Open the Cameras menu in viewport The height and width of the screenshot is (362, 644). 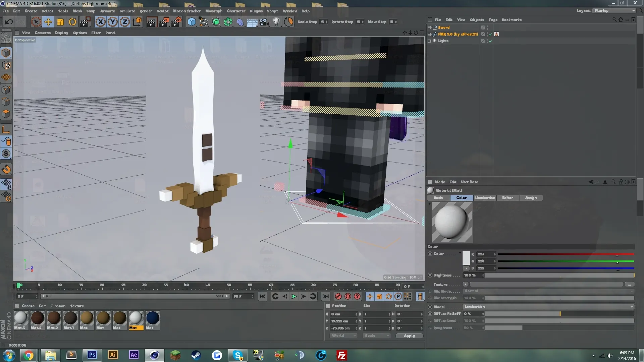click(x=43, y=33)
